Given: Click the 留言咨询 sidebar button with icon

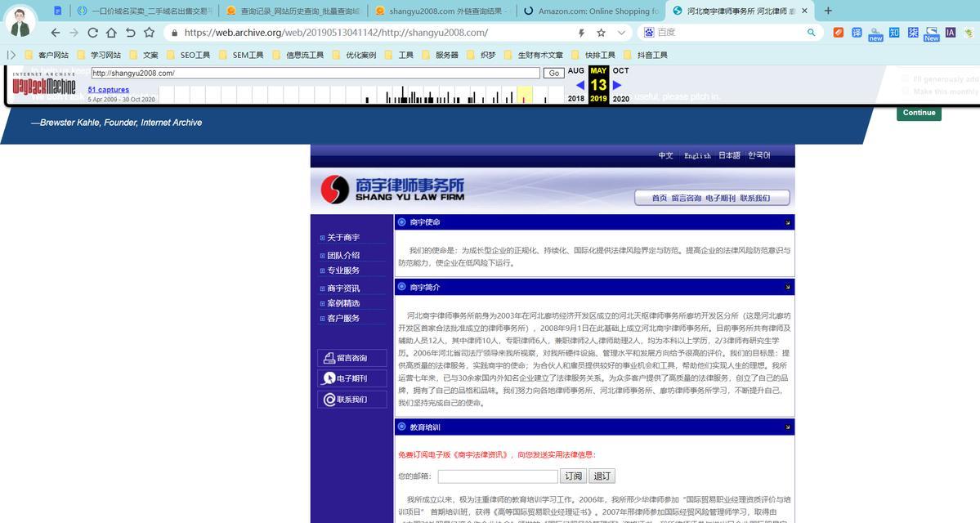Looking at the screenshot, I should tap(352, 358).
